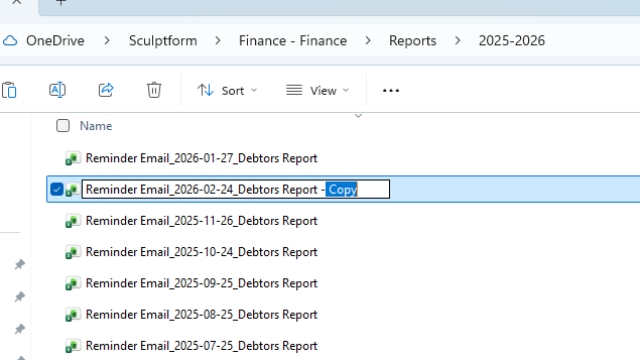Expand the chevron after OneDrive breadcrumb
This screenshot has height=360, width=640.
tap(107, 40)
